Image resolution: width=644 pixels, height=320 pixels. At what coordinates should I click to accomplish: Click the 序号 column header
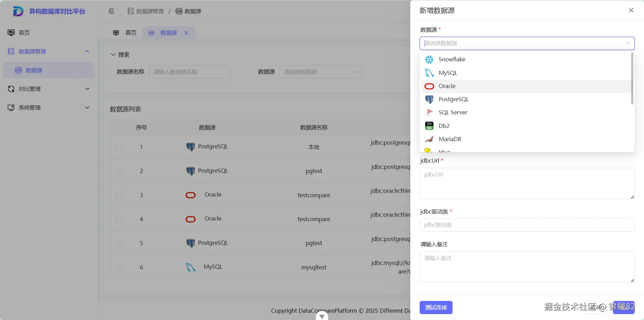click(141, 128)
